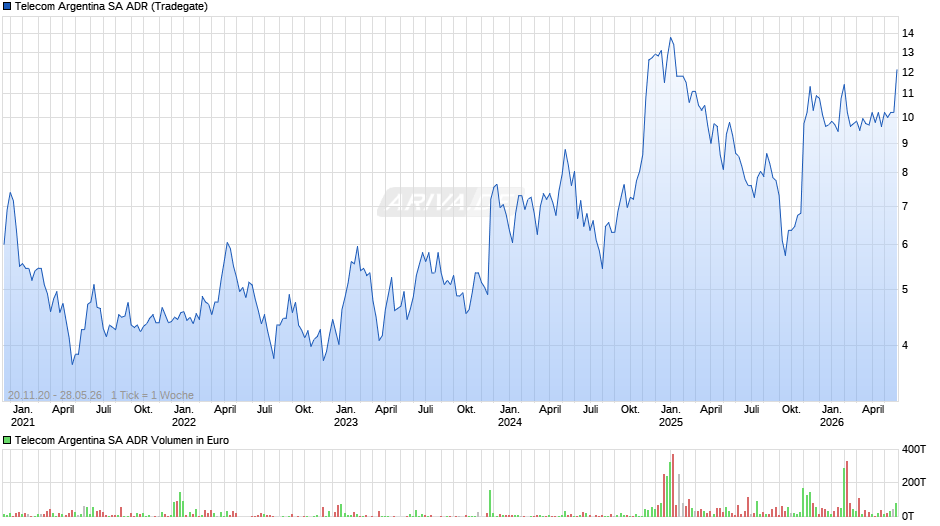Click the price axis label 9
The width and height of the screenshot is (940, 526).
point(905,143)
